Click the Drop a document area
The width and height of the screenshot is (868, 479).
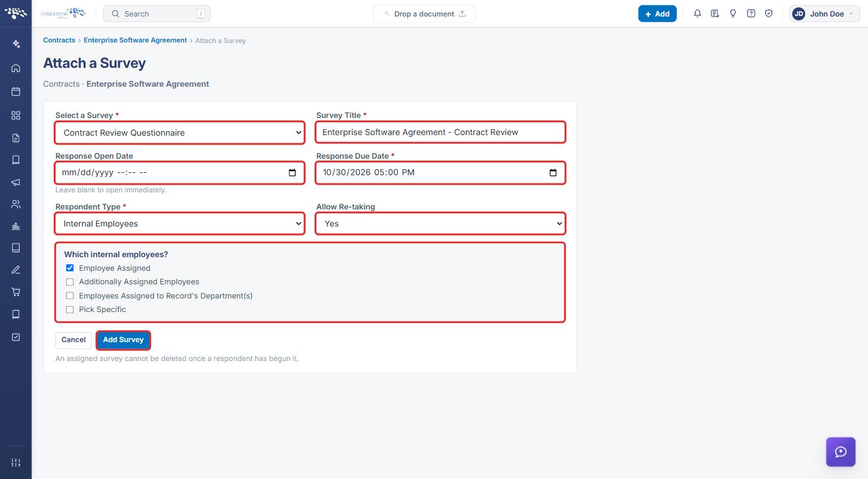point(424,14)
